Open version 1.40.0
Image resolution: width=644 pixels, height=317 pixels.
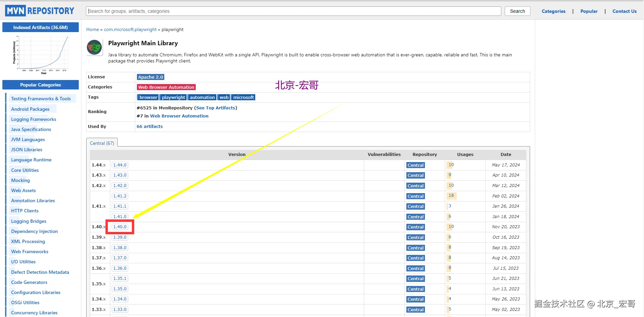click(x=120, y=227)
